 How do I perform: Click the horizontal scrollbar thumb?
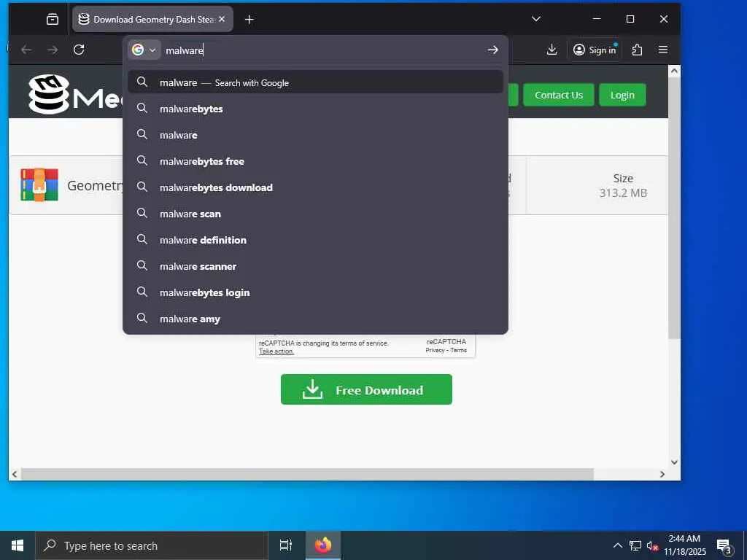pos(307,474)
